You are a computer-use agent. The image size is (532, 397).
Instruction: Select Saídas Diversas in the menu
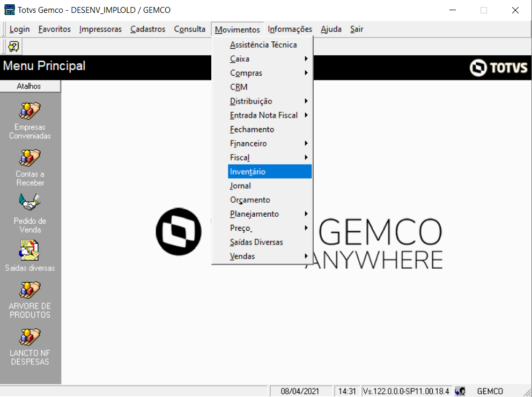pyautogui.click(x=270, y=242)
